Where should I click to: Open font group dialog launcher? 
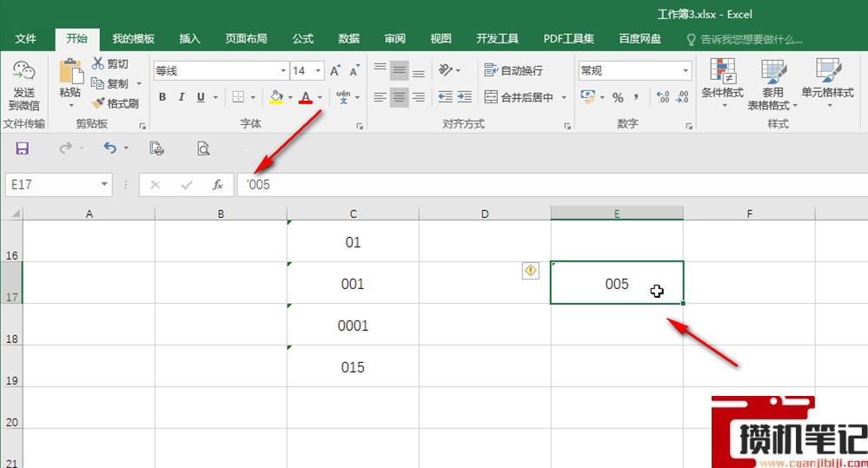click(x=360, y=127)
